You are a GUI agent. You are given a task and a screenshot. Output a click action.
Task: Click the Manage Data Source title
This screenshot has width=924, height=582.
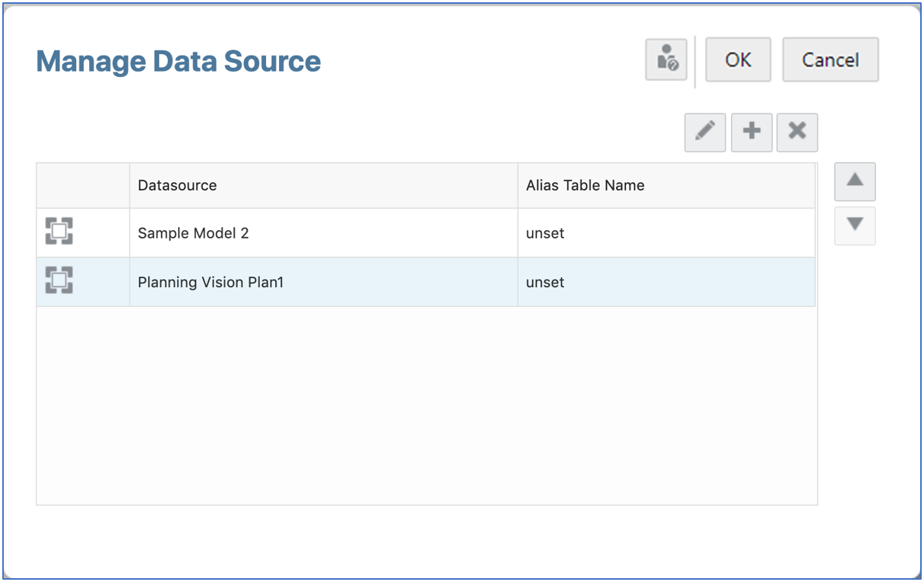(x=178, y=60)
